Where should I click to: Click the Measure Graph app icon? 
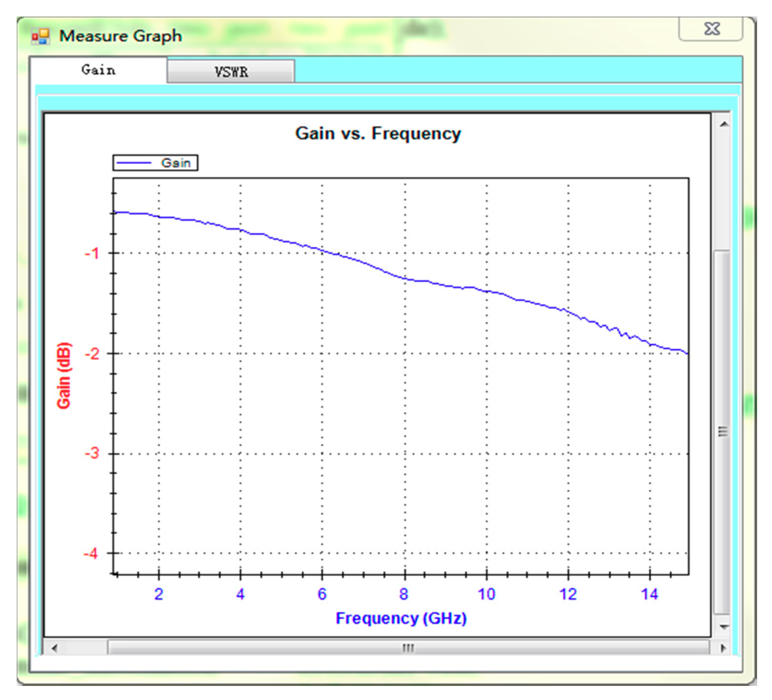coord(41,36)
